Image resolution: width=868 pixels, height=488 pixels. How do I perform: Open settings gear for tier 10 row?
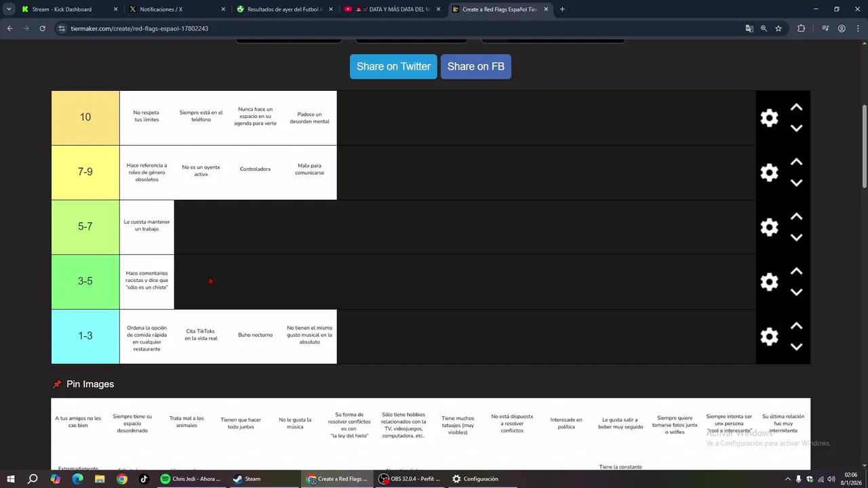click(769, 118)
